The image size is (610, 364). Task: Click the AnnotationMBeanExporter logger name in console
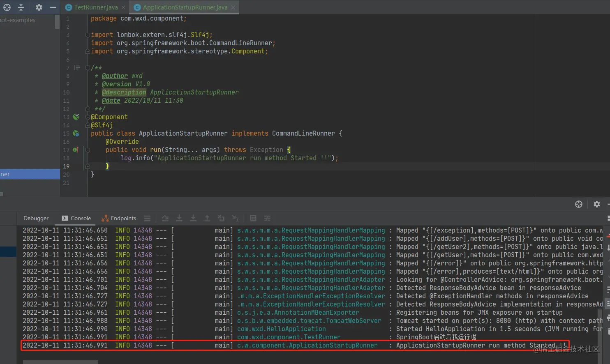tap(298, 313)
